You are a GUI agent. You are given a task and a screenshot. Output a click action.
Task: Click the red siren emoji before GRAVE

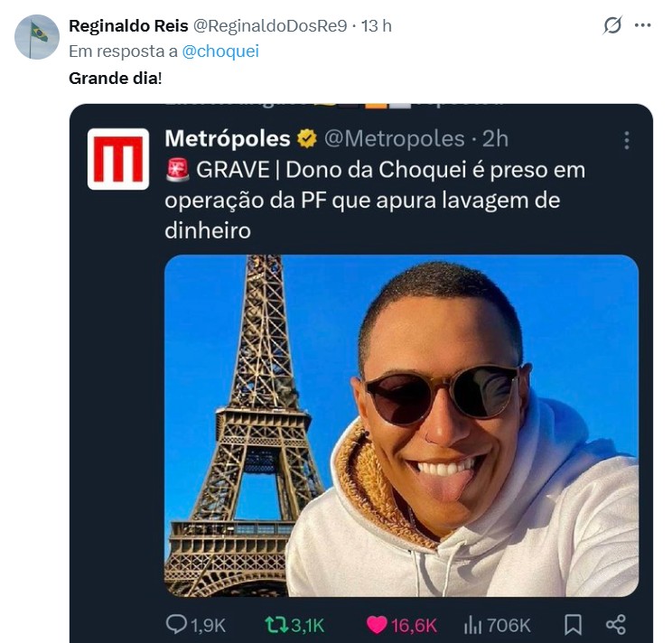pos(178,170)
